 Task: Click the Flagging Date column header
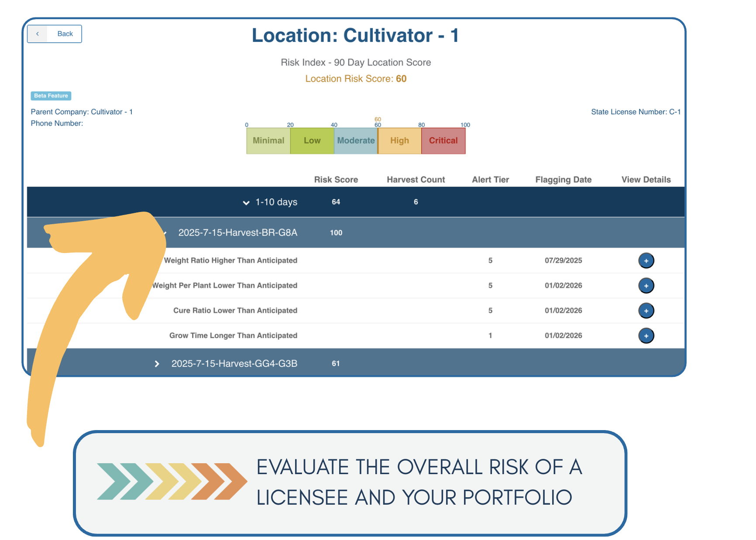click(x=563, y=180)
